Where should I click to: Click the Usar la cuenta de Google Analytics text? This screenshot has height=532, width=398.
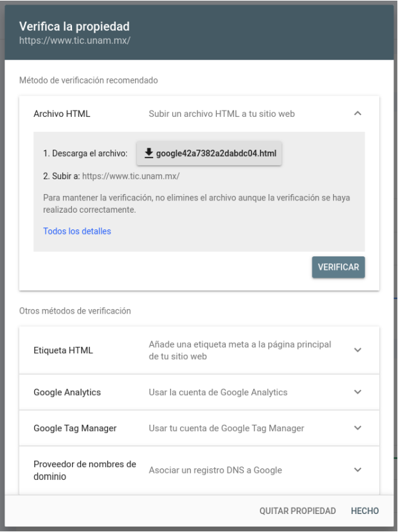pos(218,392)
